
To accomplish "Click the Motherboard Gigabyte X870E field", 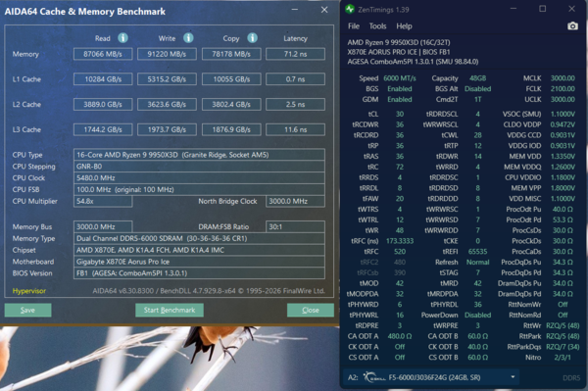I will (199, 262).
